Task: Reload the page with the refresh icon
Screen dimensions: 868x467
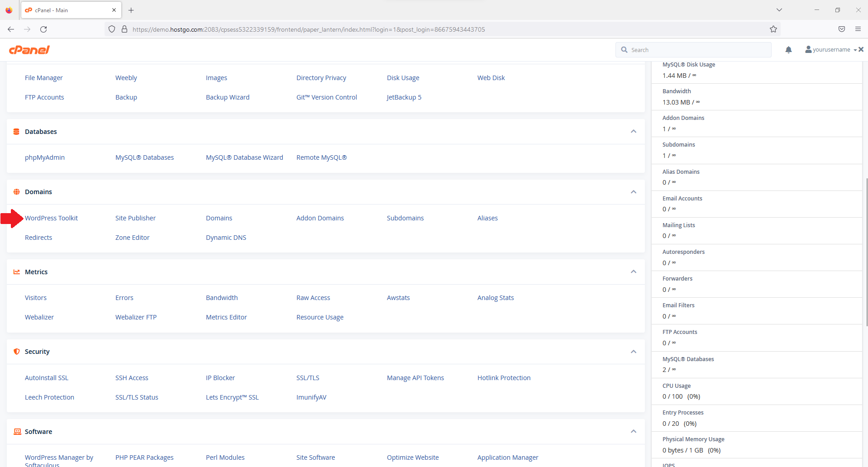Action: tap(43, 29)
